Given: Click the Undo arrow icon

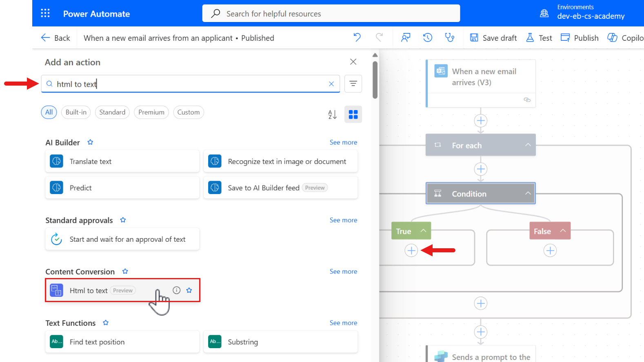Looking at the screenshot, I should [357, 38].
